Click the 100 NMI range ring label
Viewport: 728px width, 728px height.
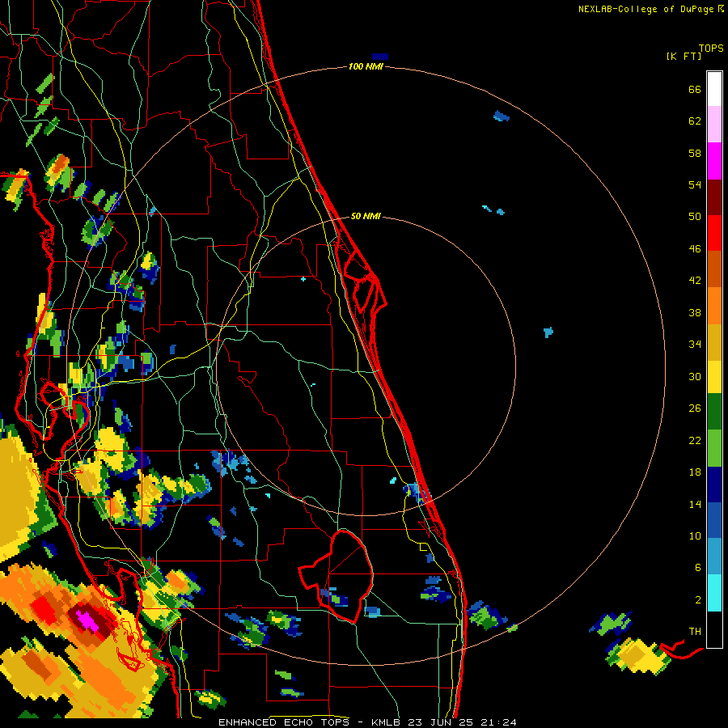click(x=366, y=66)
